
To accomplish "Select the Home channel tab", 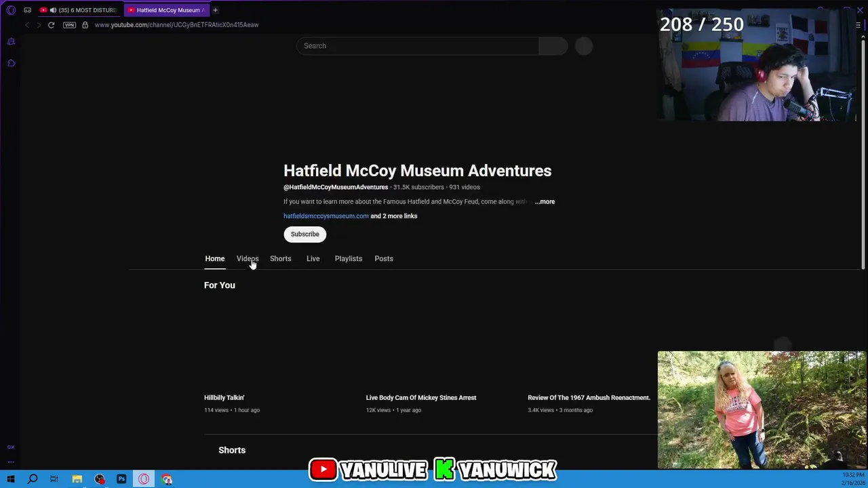I will [x=215, y=259].
